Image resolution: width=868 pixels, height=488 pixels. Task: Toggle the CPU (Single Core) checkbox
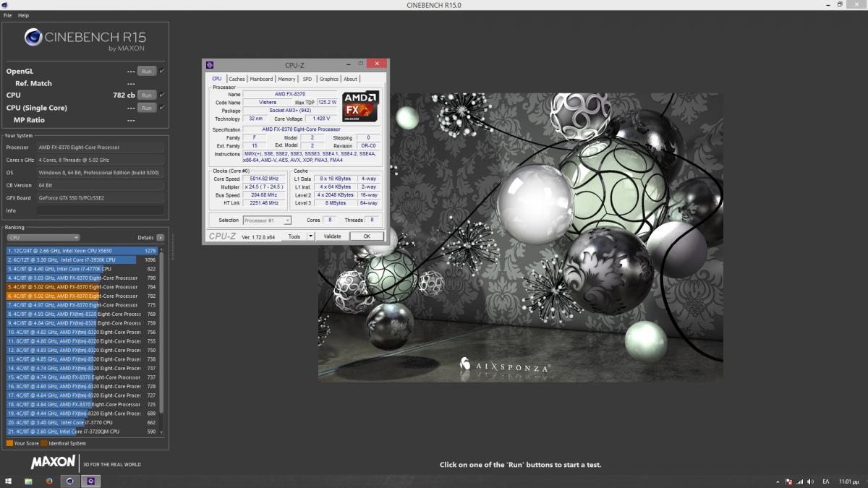pos(162,107)
